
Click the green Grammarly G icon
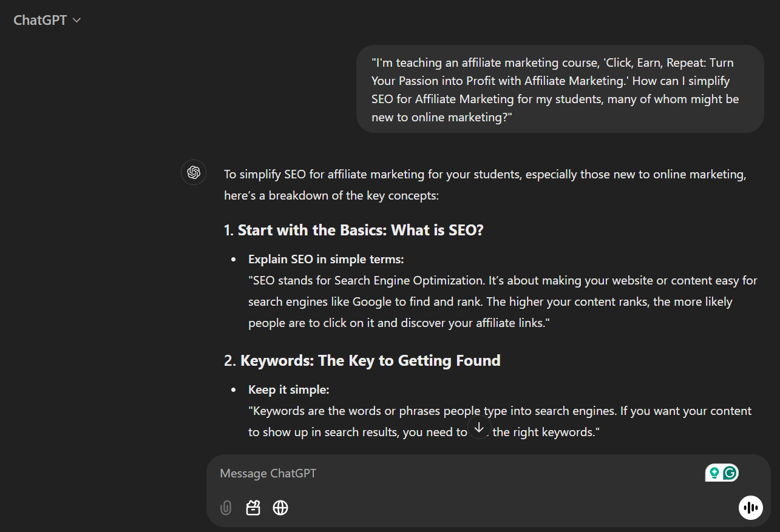click(730, 473)
